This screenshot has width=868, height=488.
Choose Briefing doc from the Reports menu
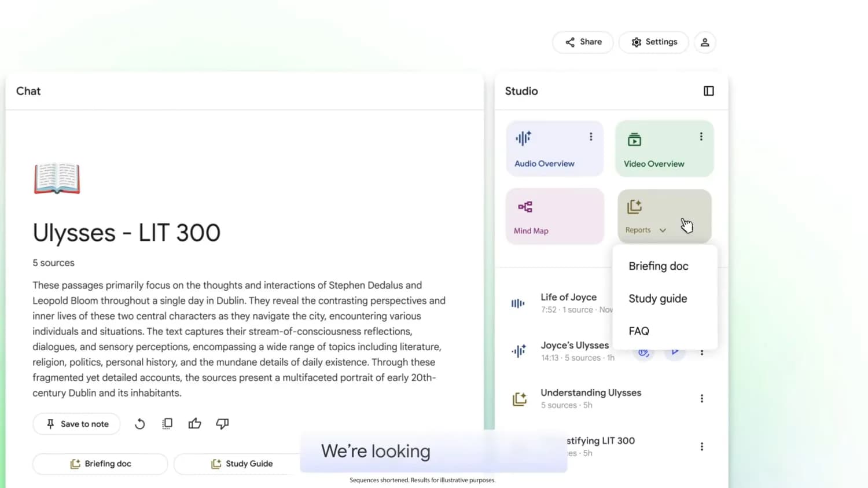[659, 266]
